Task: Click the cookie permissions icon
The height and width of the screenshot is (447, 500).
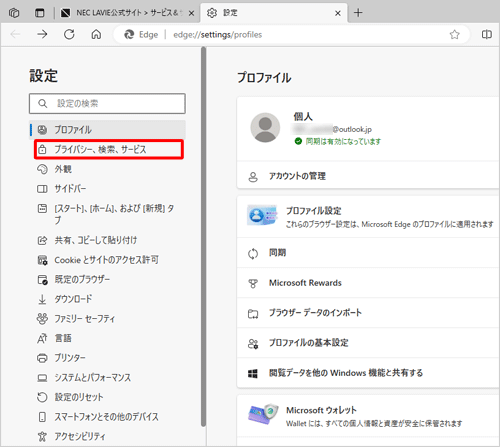Action: click(x=42, y=260)
